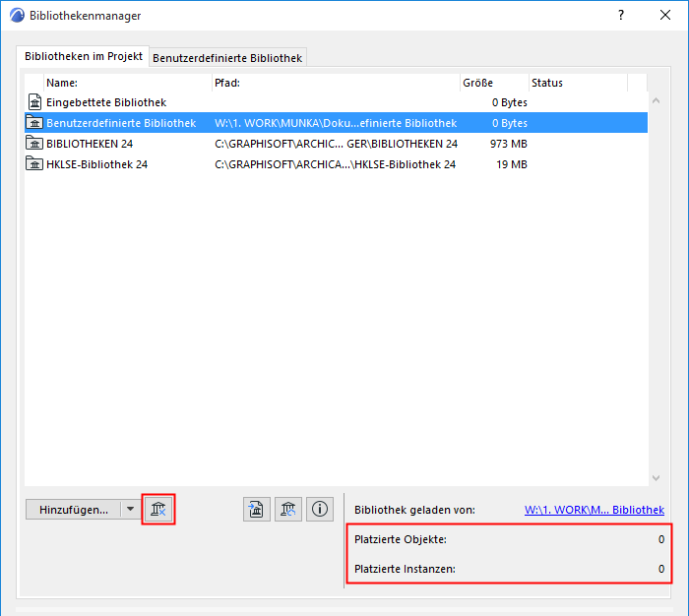Screen dimensions: 689x616
Task: Click the path ending \HKLSE-Bibliothek 24
Action: [x=336, y=164]
